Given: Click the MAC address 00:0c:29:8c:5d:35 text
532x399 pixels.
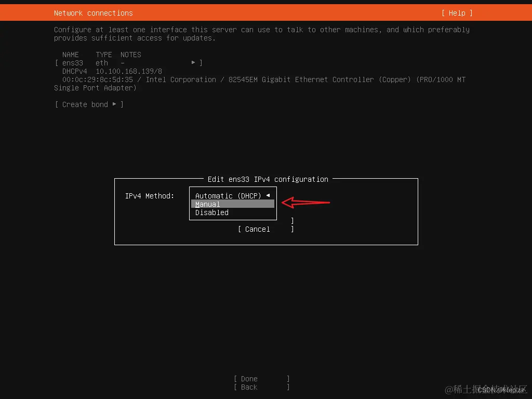Looking at the screenshot, I should tap(97, 79).
